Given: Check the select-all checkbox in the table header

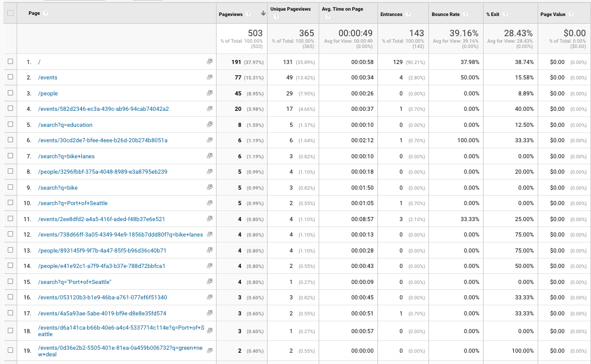Looking at the screenshot, I should tap(9, 12).
